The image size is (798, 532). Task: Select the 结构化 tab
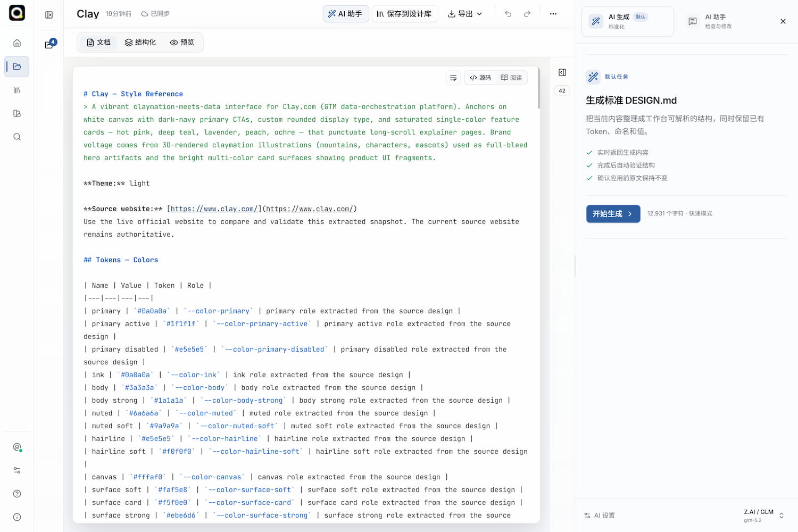click(140, 43)
